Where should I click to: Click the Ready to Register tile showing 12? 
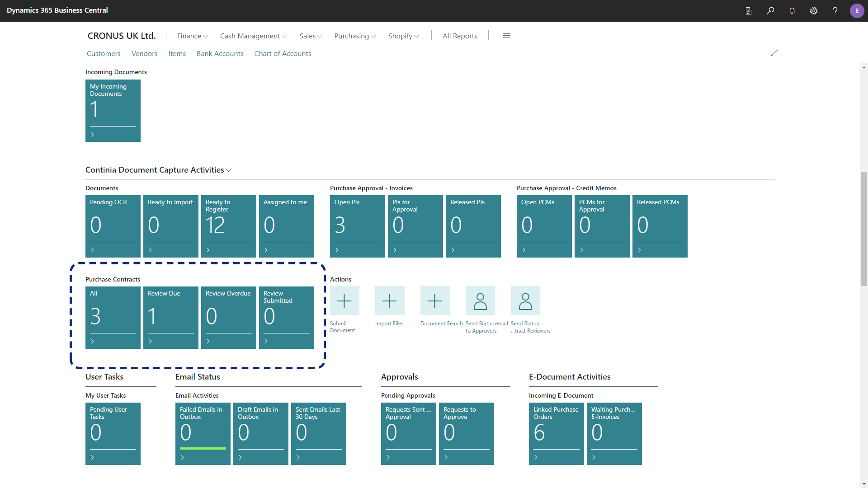coord(228,225)
